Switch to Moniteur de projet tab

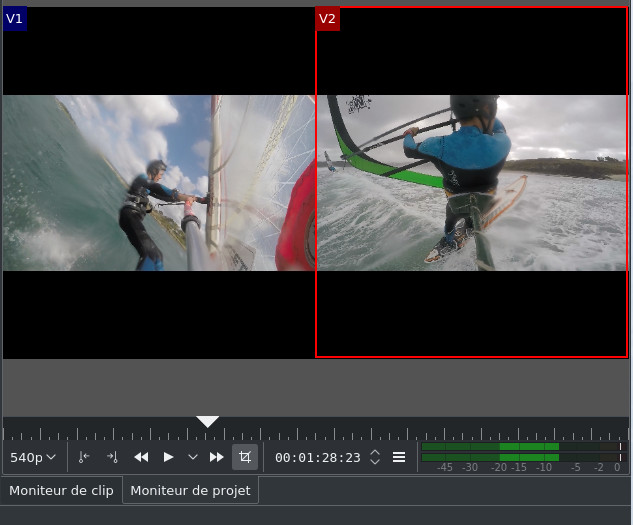pos(191,490)
